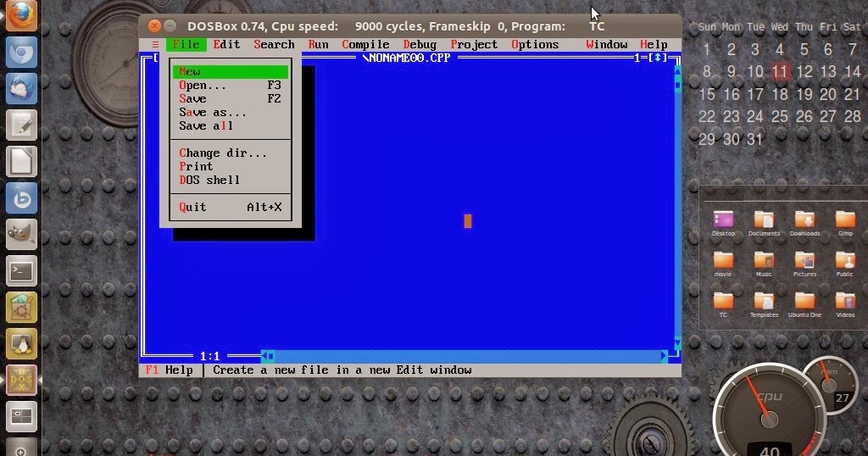Image resolution: width=868 pixels, height=456 pixels.
Task: Open the Turbo C system menu (≡)
Action: click(156, 44)
